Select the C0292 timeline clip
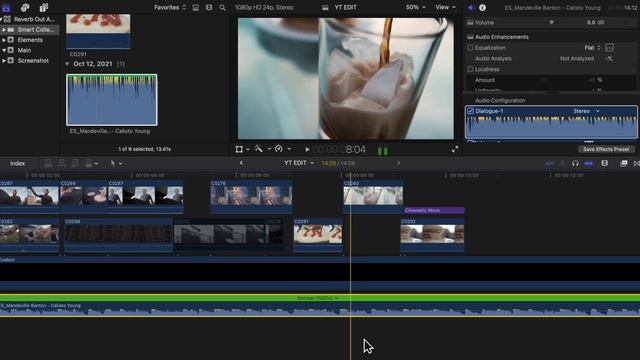 (432, 235)
